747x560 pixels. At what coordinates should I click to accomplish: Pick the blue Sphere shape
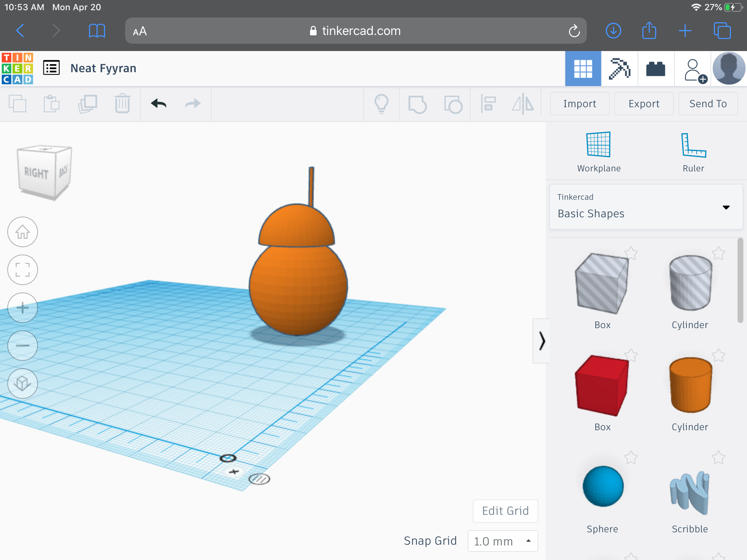click(x=603, y=486)
